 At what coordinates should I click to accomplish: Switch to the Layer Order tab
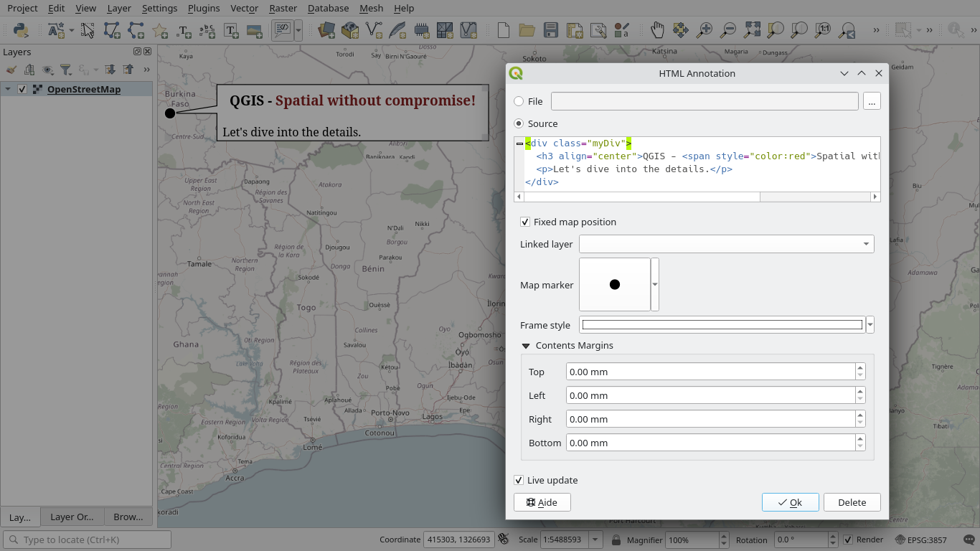click(x=72, y=517)
